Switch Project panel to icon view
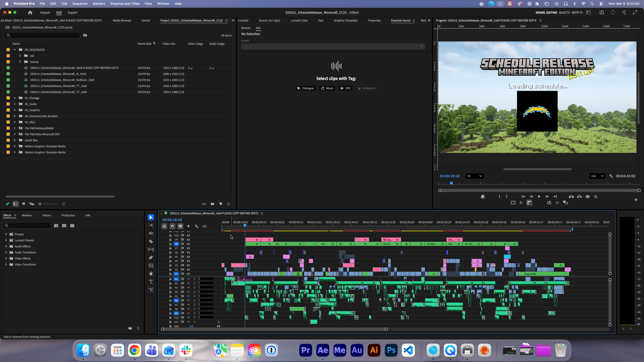 coord(24,204)
